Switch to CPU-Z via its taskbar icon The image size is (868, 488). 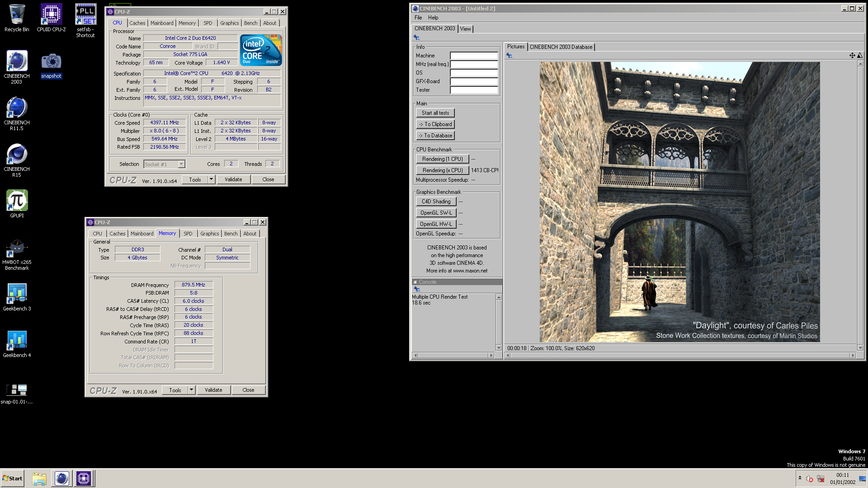coord(84,479)
